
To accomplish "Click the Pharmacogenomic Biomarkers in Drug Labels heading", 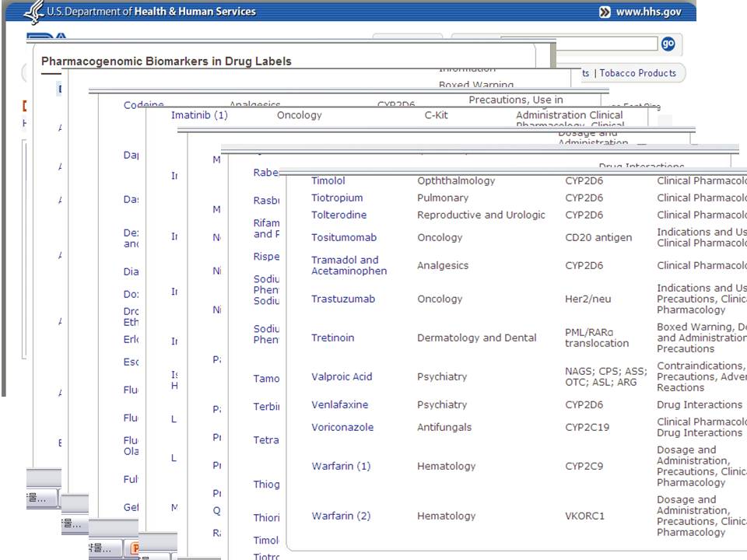I will (167, 61).
